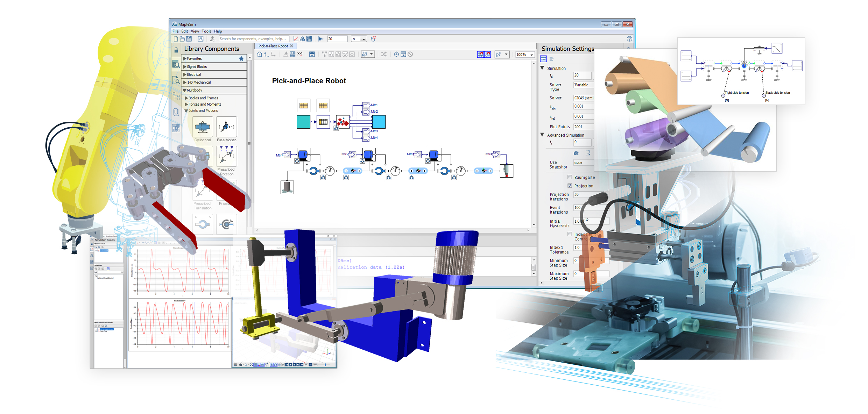
Task: Switch to the Pick-n-Place Robot tab
Action: [x=273, y=46]
